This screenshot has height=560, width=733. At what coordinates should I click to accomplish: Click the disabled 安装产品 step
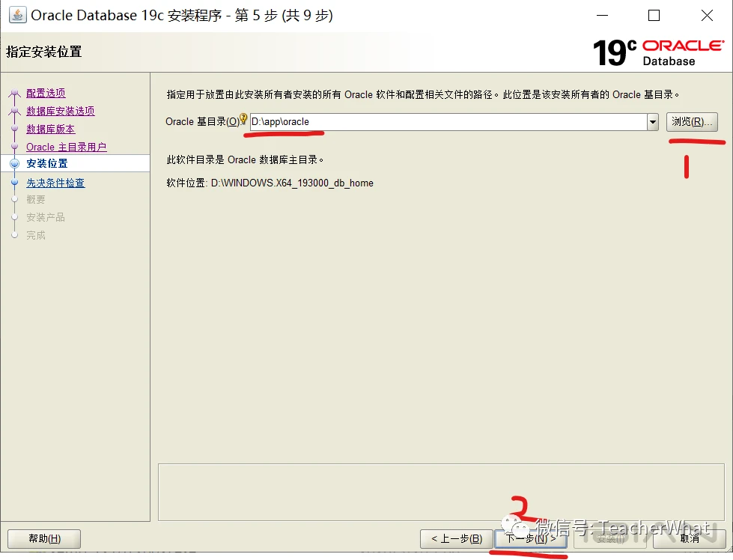(46, 217)
